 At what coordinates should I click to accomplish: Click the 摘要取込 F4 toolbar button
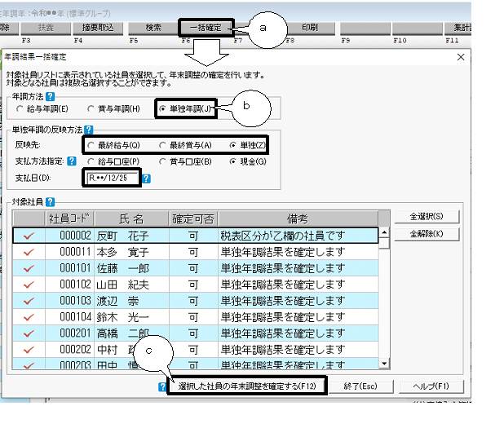(x=98, y=28)
